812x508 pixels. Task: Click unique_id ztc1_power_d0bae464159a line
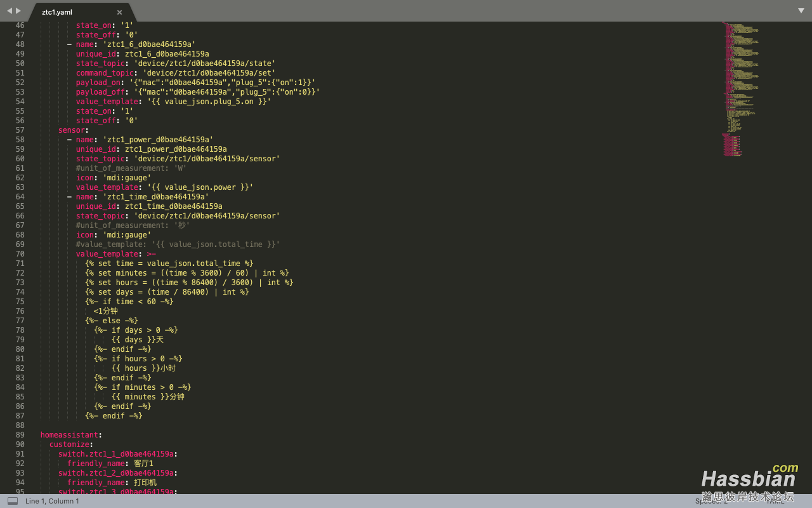click(152, 149)
